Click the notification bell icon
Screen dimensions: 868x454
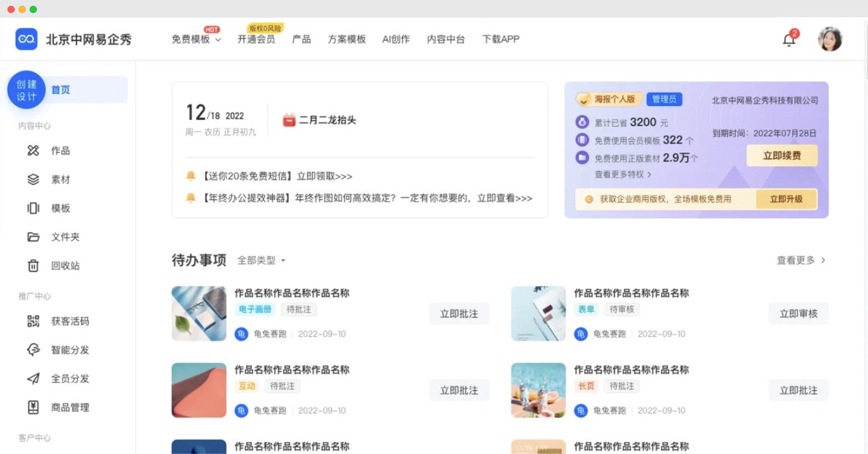click(x=789, y=40)
